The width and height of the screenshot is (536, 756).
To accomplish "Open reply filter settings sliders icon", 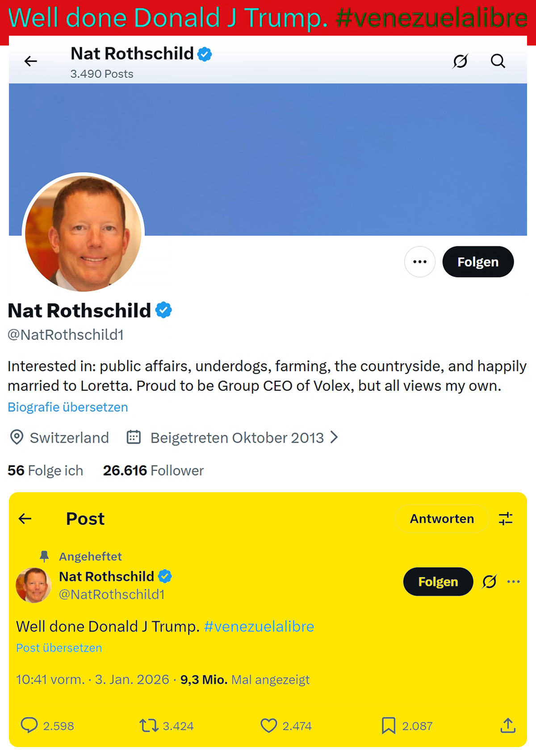I will 506,519.
